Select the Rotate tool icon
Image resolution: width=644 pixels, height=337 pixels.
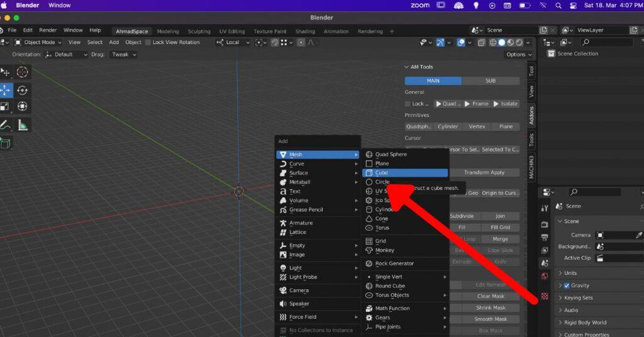(x=22, y=90)
